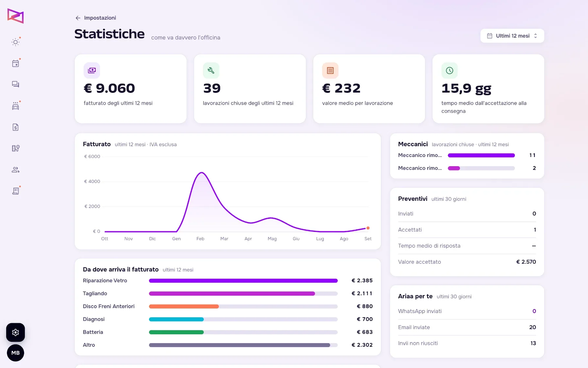Go back to Impostazioni link
Viewport: 588px width, 368px height.
(100, 18)
